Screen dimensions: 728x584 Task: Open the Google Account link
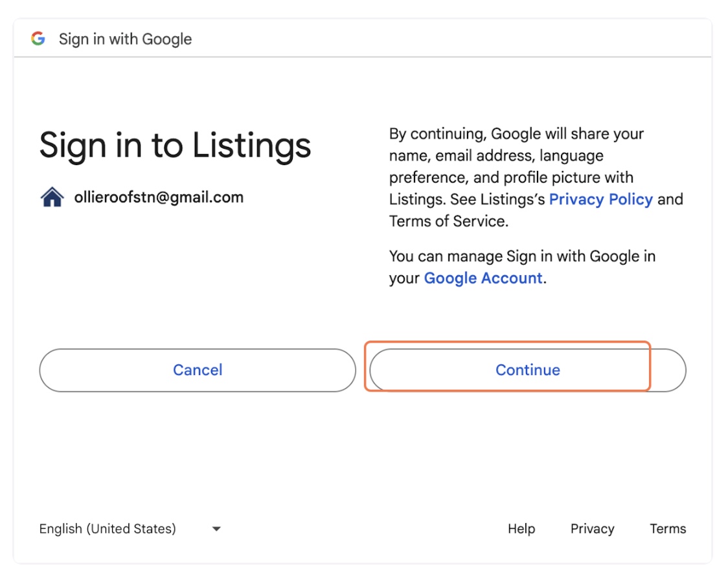point(483,278)
